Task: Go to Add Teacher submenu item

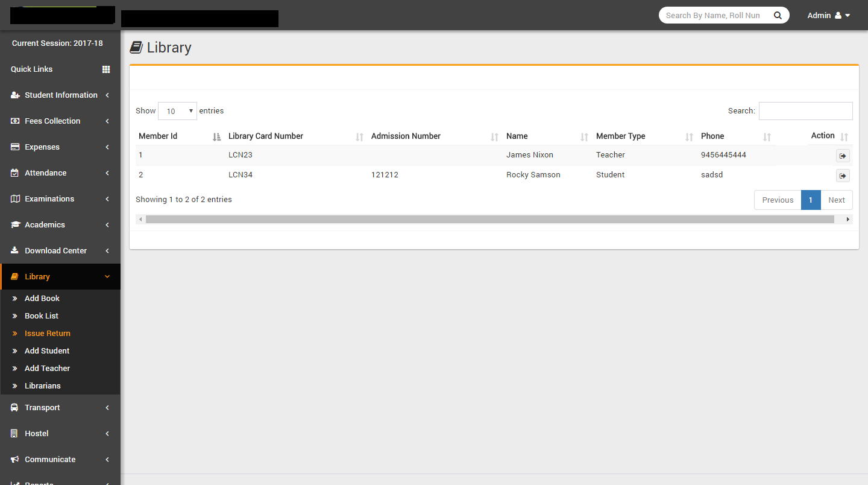Action: 47,369
